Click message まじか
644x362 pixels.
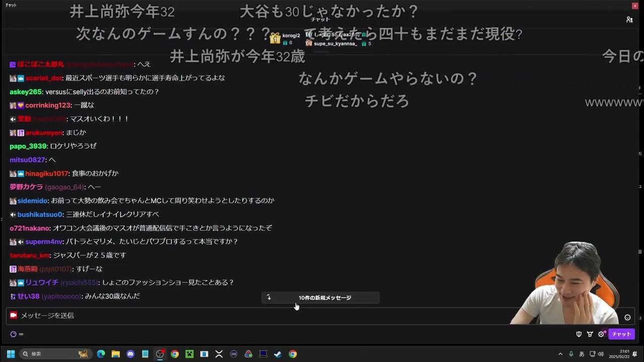(x=76, y=133)
